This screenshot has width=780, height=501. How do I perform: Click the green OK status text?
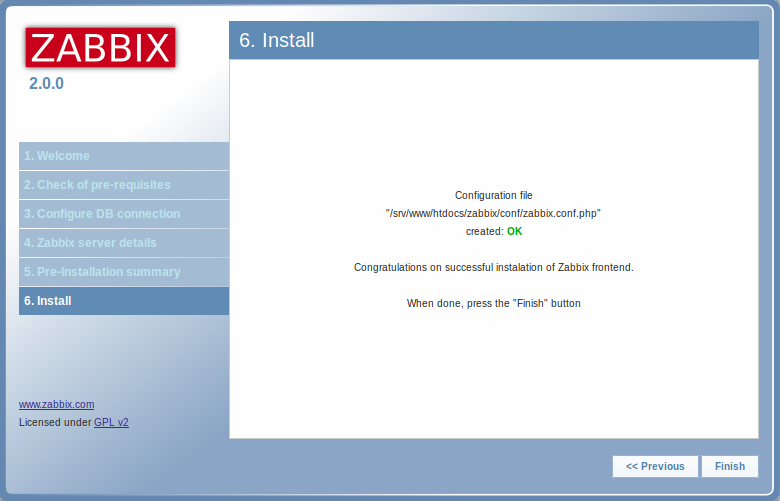[514, 231]
